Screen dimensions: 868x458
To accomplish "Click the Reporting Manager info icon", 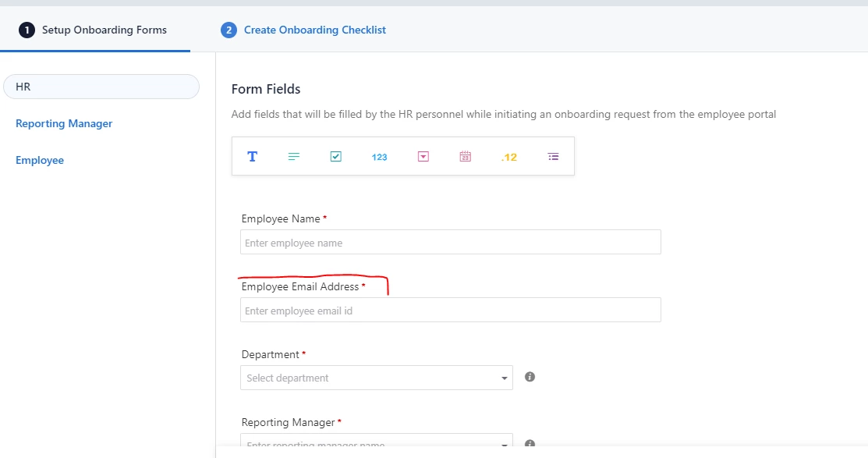I will click(530, 444).
